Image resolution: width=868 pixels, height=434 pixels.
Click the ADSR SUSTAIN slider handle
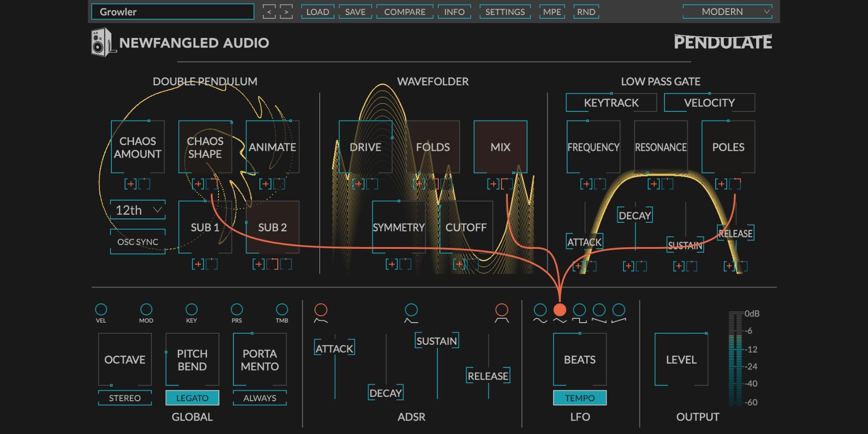(x=436, y=341)
